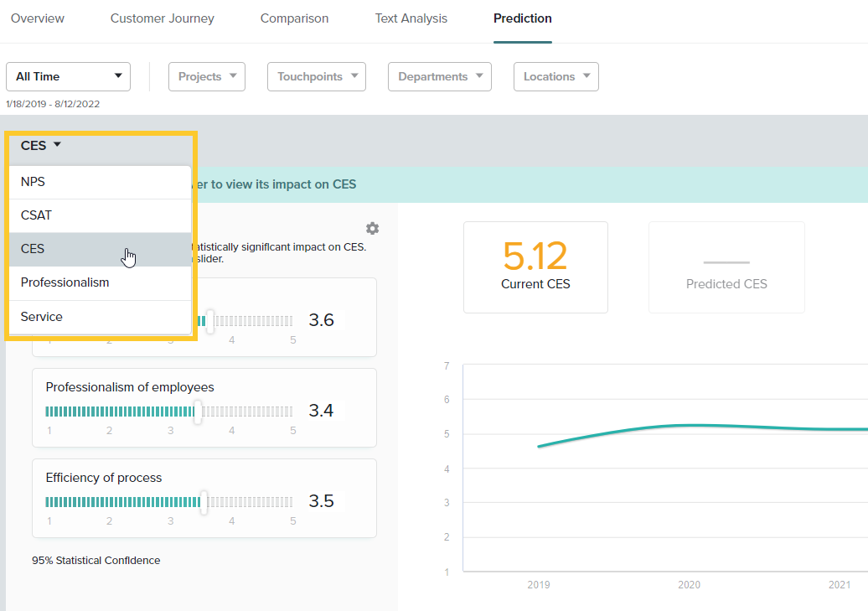Image resolution: width=868 pixels, height=611 pixels.
Task: Open the Customer Journey tab
Action: coord(163,18)
